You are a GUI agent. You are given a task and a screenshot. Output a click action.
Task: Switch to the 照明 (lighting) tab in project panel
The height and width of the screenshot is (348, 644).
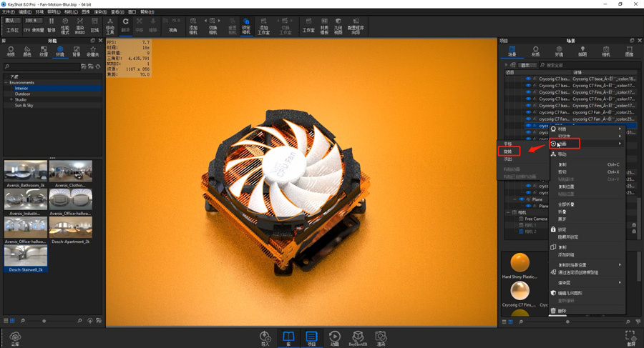coord(582,51)
